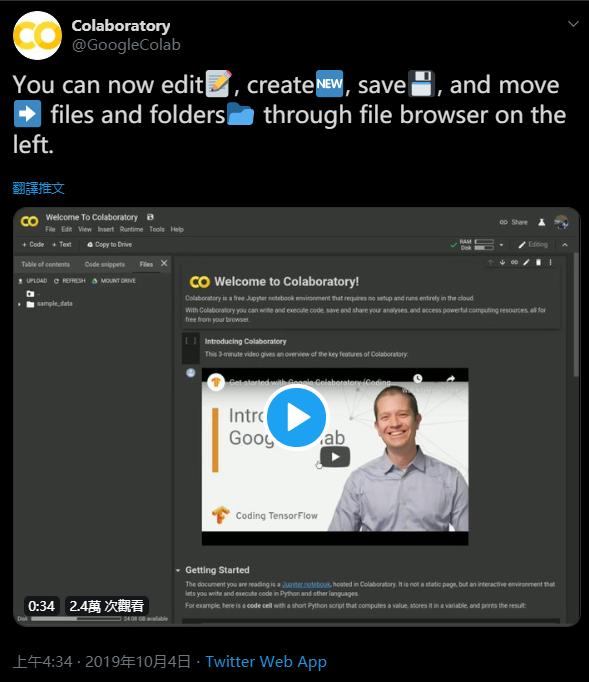589x682 pixels.
Task: Collapse the Getting Started section
Action: [x=178, y=570]
